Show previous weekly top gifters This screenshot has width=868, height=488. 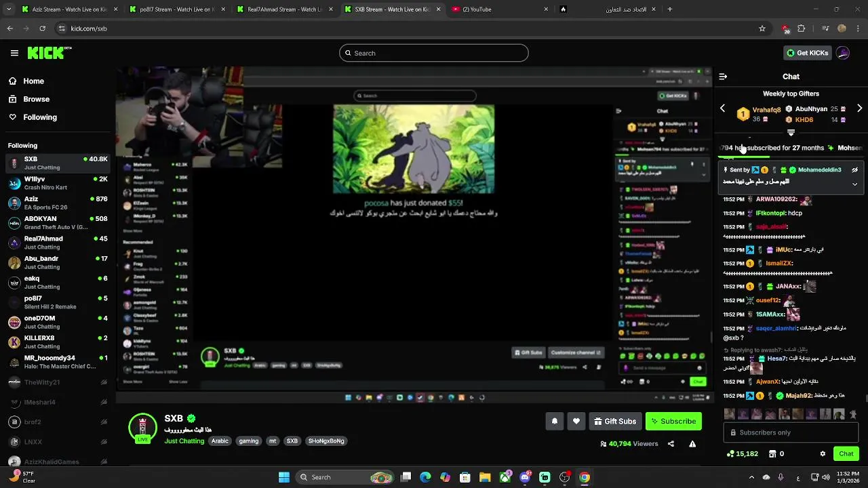point(722,108)
